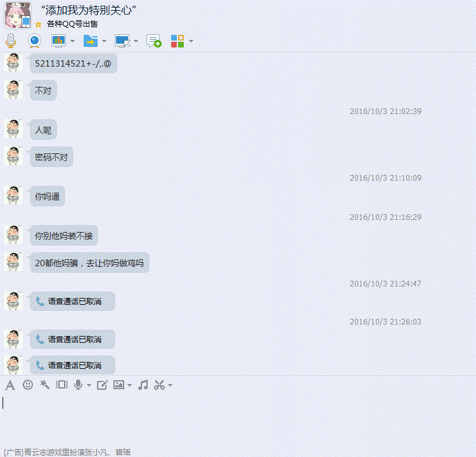Expand the send picture dropdown arrow
The height and width of the screenshot is (457, 476).
(x=130, y=385)
